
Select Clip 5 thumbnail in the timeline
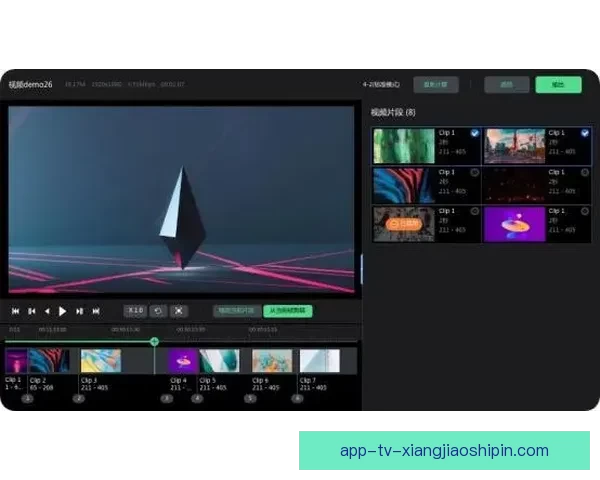[219, 360]
